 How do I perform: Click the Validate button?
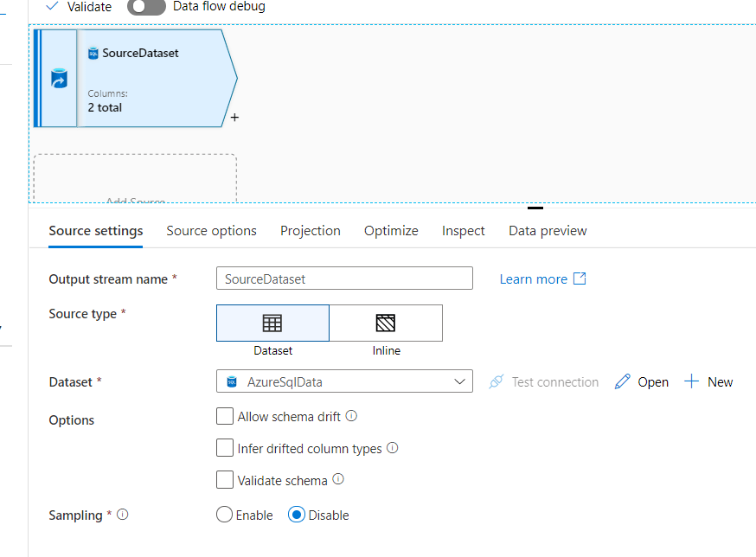click(79, 7)
